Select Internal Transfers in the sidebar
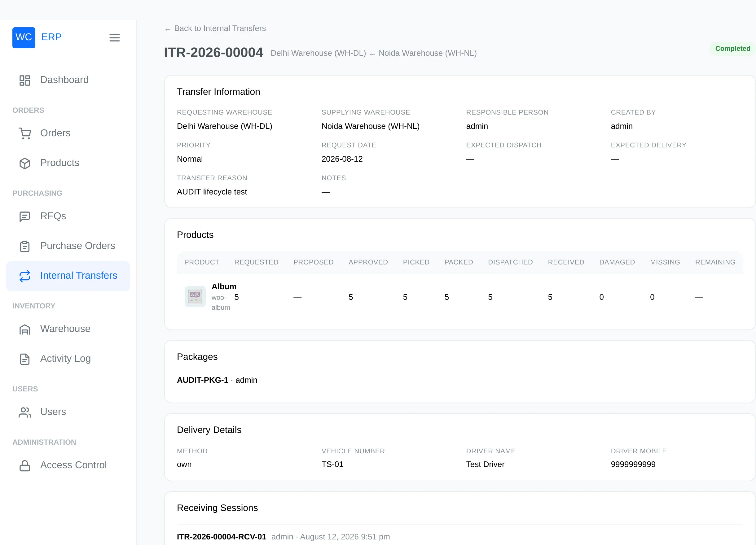The height and width of the screenshot is (545, 756). (68, 276)
